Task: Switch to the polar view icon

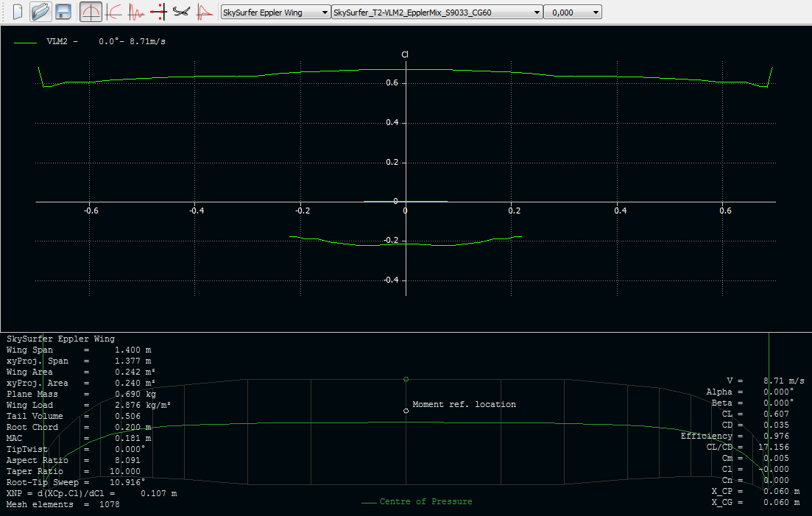Action: coord(113,12)
